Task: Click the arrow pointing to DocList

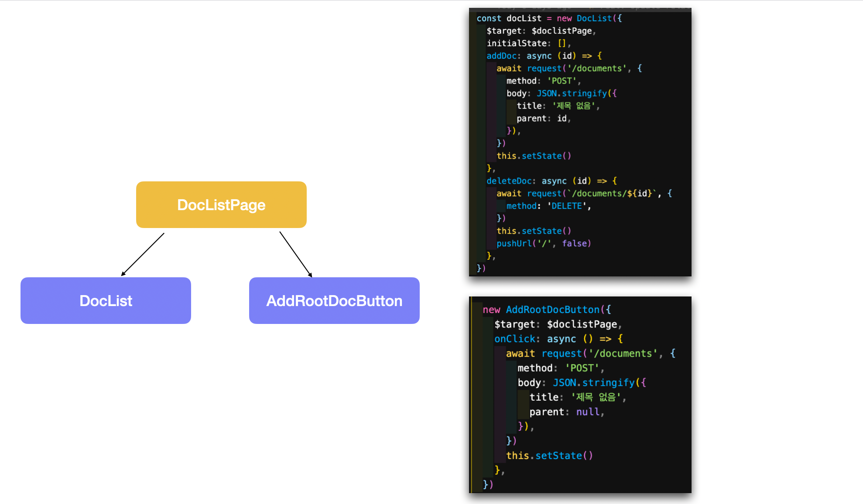Action: tap(143, 255)
